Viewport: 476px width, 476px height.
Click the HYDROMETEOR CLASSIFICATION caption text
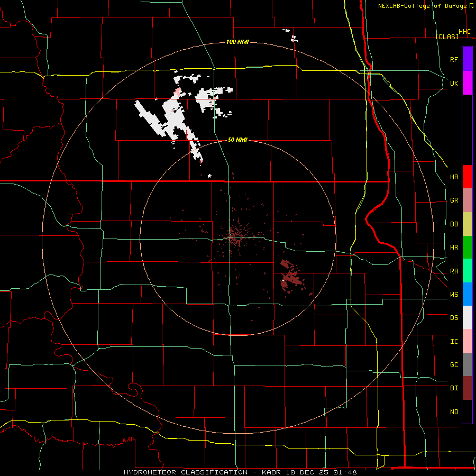[x=186, y=472]
